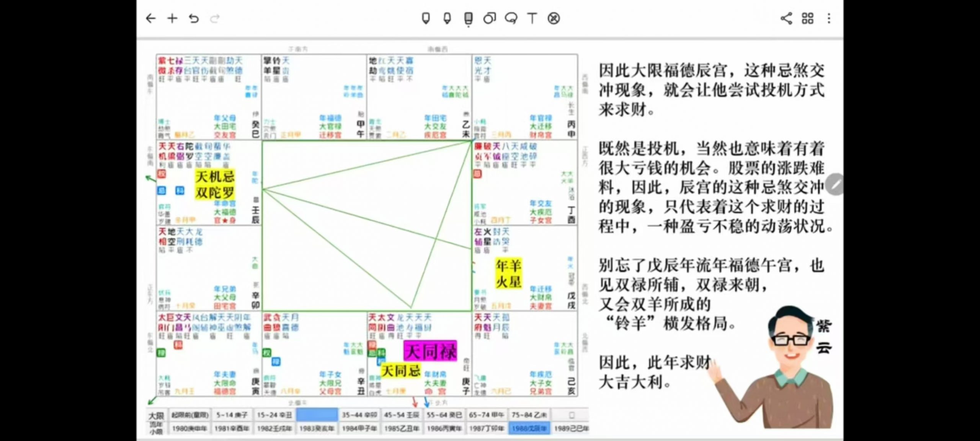
Task: Click paragraph starting 别忘了戊辰年
Action: [711, 295]
